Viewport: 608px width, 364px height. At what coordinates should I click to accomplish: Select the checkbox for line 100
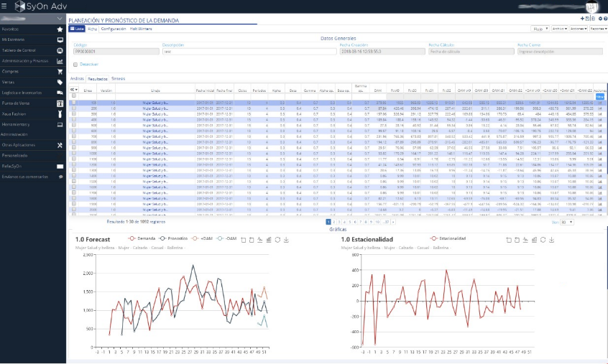[73, 103]
